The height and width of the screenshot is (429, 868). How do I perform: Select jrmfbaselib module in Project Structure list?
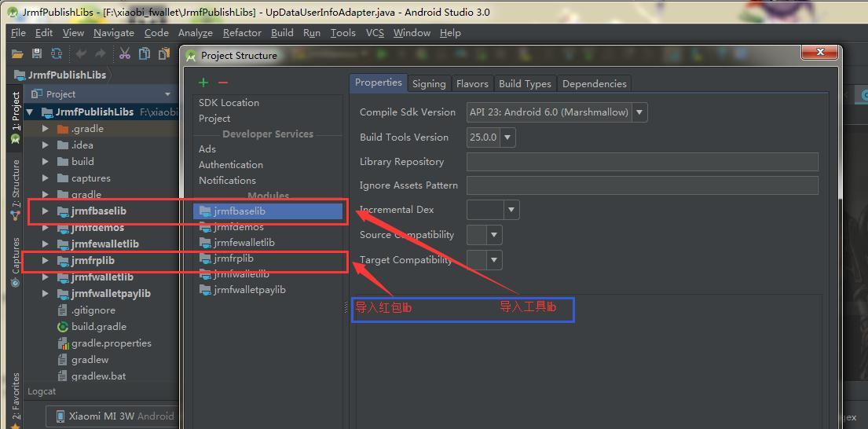pyautogui.click(x=268, y=211)
